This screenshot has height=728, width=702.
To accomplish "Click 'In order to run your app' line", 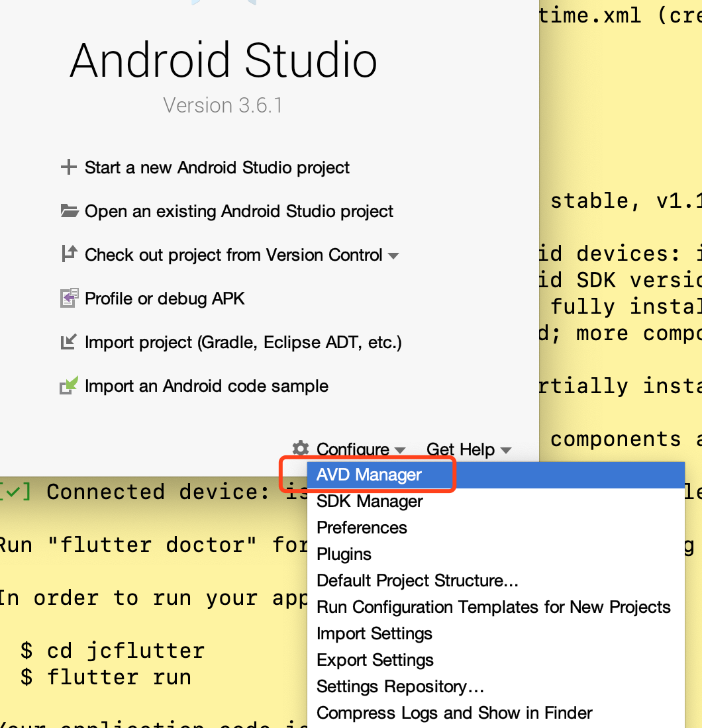I will (x=154, y=598).
